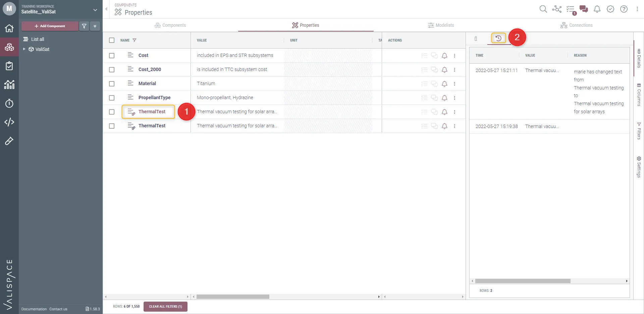This screenshot has height=314, width=644.
Task: Open comments icon for Cost row
Action: click(434, 56)
